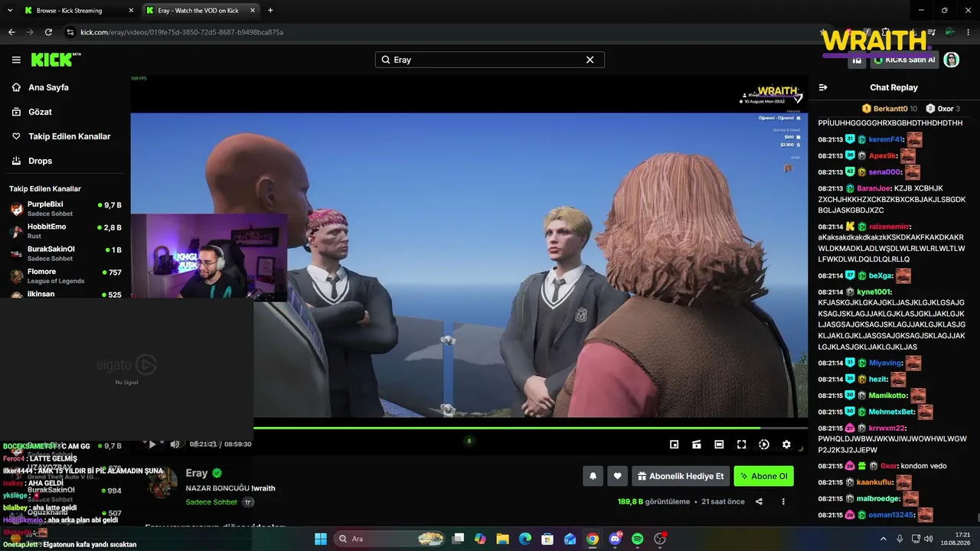
Task: Open a new browser tab
Action: pos(270,11)
